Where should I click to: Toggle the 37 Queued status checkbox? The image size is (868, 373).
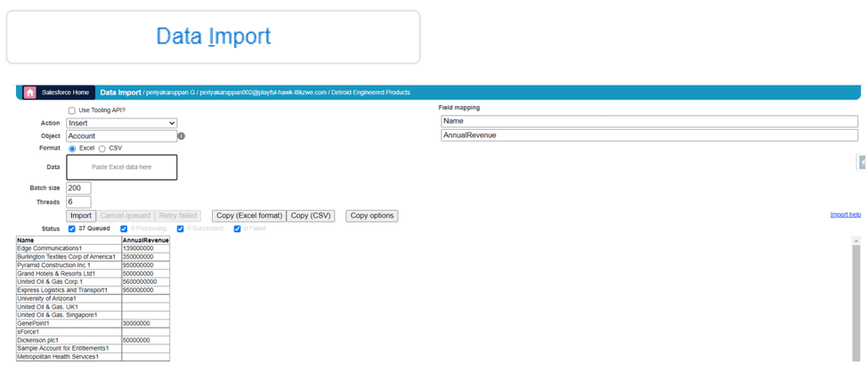[72, 229]
